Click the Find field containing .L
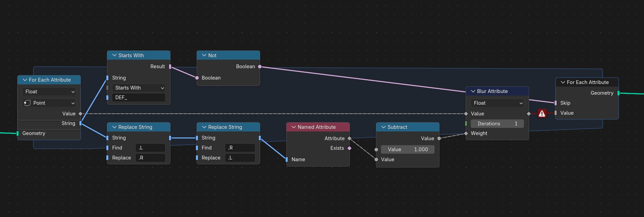Screen dimensions: 644x217 150,148
